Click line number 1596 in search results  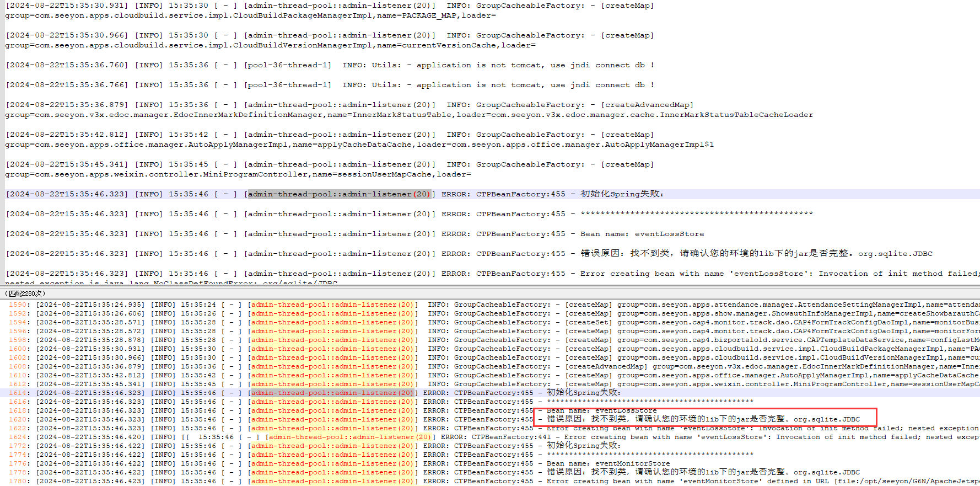click(18, 331)
